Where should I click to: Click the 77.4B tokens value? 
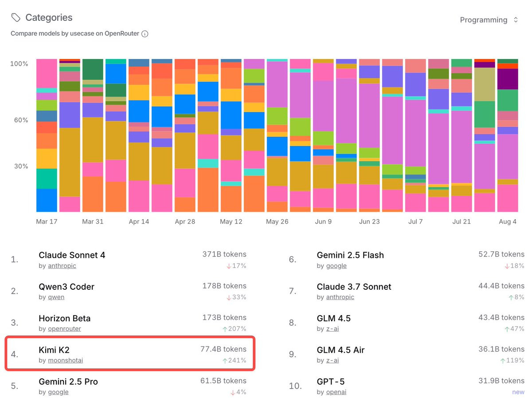point(223,349)
